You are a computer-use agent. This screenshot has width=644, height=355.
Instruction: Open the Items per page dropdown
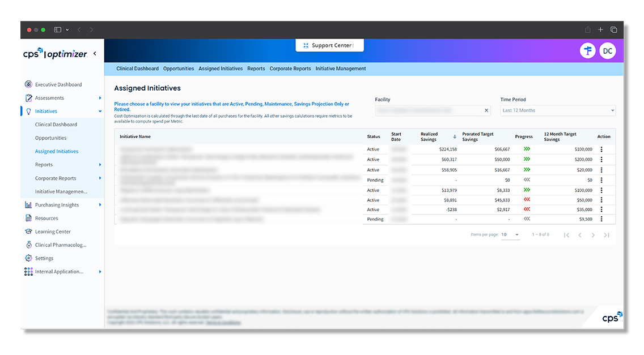pos(510,234)
